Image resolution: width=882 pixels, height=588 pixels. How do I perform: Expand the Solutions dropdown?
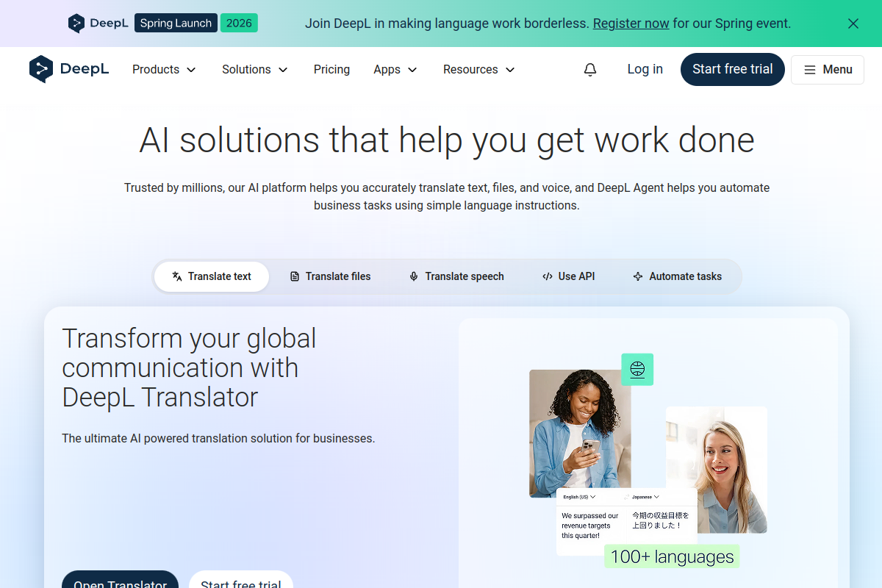pyautogui.click(x=254, y=70)
